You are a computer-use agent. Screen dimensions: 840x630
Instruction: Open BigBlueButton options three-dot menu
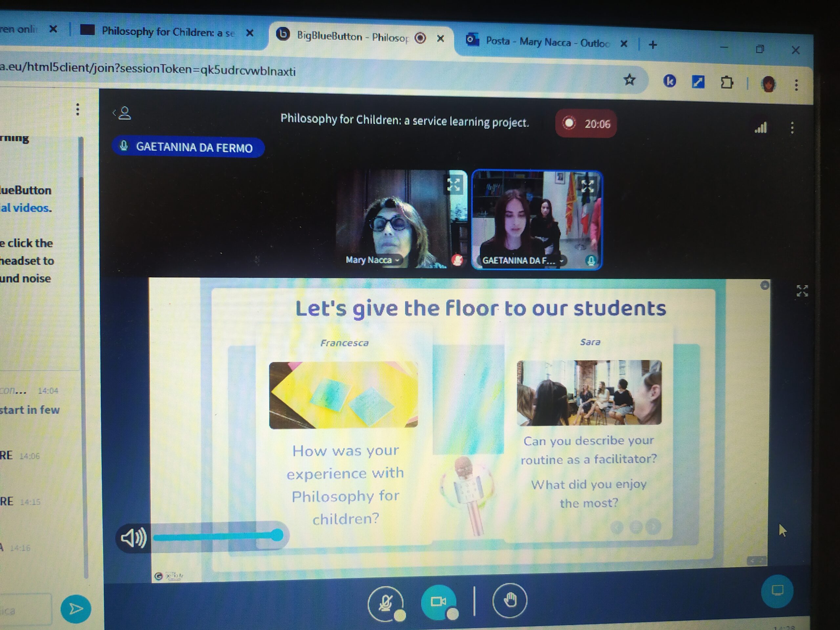coord(792,128)
